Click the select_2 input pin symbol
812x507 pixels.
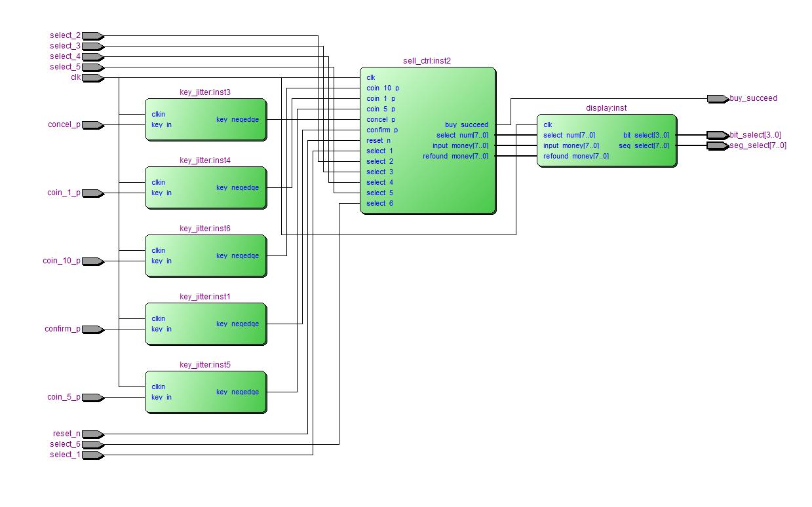(x=92, y=35)
